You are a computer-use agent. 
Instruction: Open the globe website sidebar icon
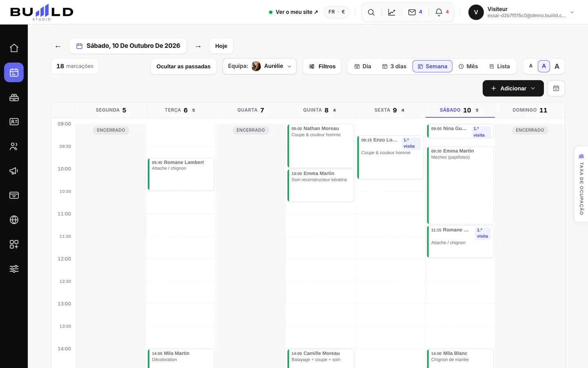[x=14, y=220]
